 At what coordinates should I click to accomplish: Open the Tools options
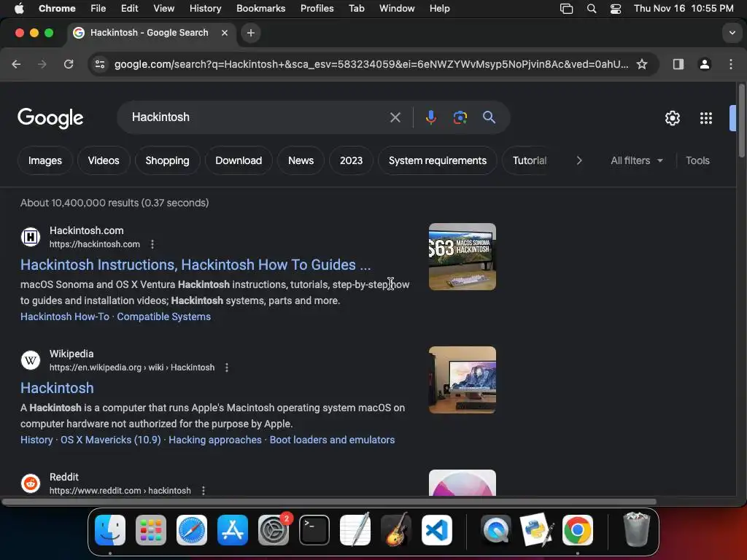[697, 160]
